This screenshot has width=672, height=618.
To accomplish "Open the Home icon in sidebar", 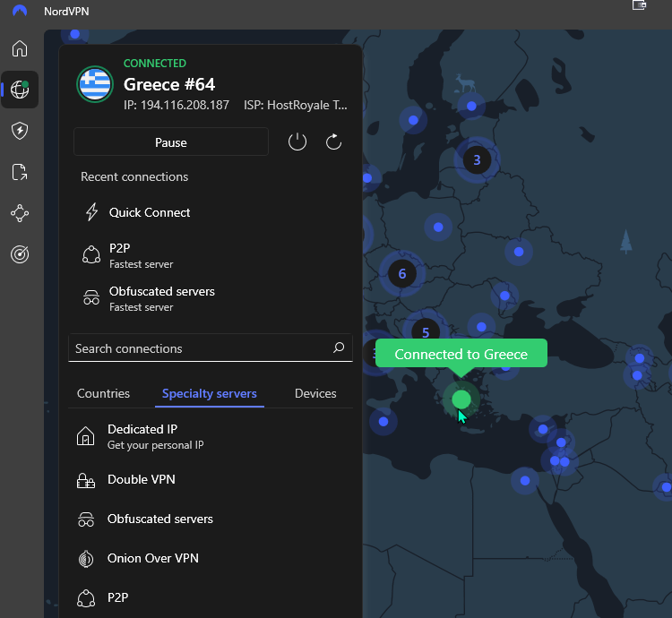I will pos(20,48).
